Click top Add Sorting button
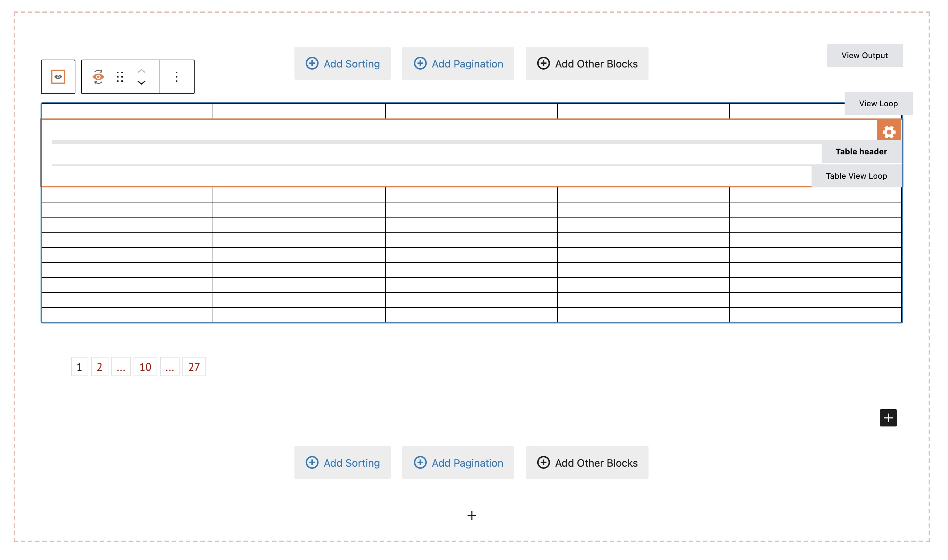Image resolution: width=948 pixels, height=560 pixels. [x=342, y=64]
